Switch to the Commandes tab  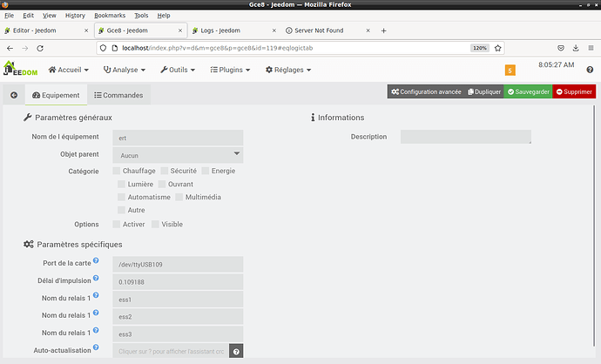118,95
